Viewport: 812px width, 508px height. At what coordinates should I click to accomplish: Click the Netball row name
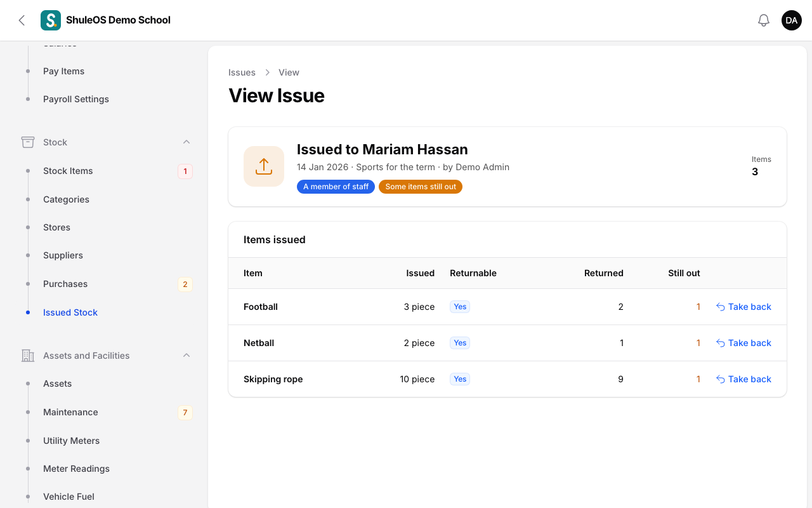click(259, 343)
